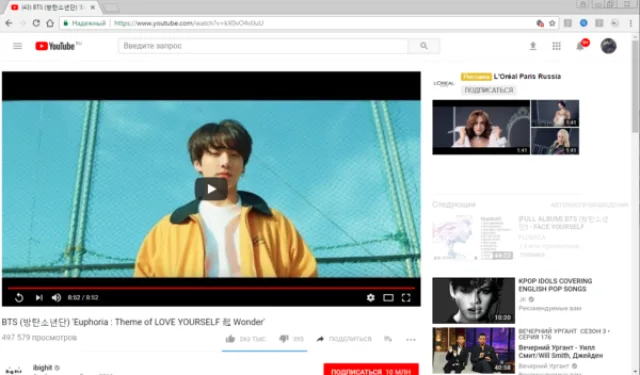Click the blue circular extension icon

(x=583, y=23)
